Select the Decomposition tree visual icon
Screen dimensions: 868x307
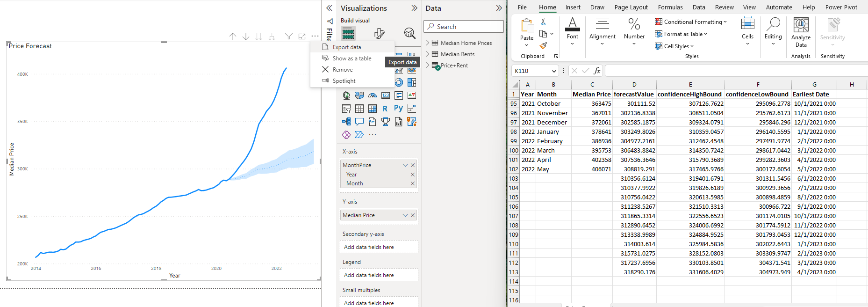346,122
